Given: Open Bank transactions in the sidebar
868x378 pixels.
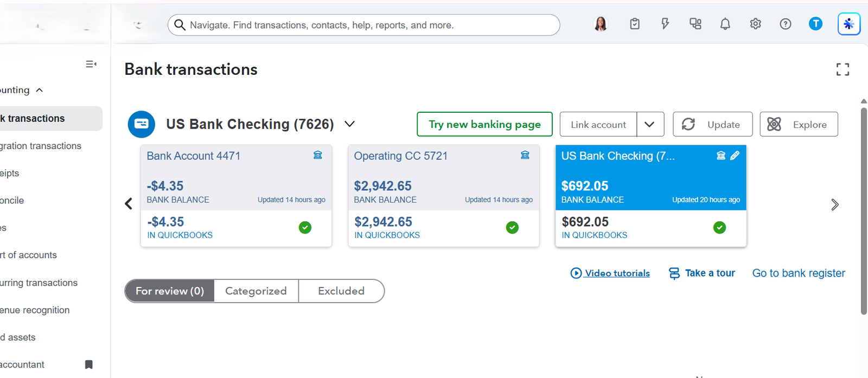Looking at the screenshot, I should [x=50, y=118].
